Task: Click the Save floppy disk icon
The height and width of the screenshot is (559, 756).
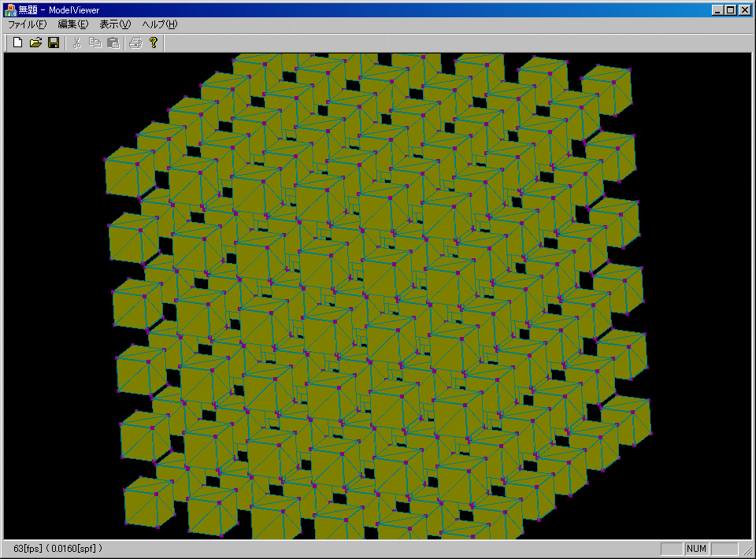Action: pos(54,43)
